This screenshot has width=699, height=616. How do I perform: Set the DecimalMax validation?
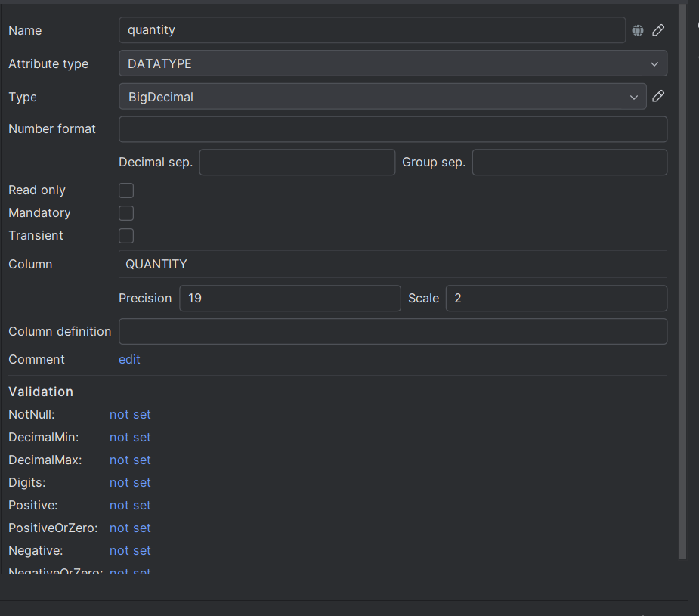130,460
